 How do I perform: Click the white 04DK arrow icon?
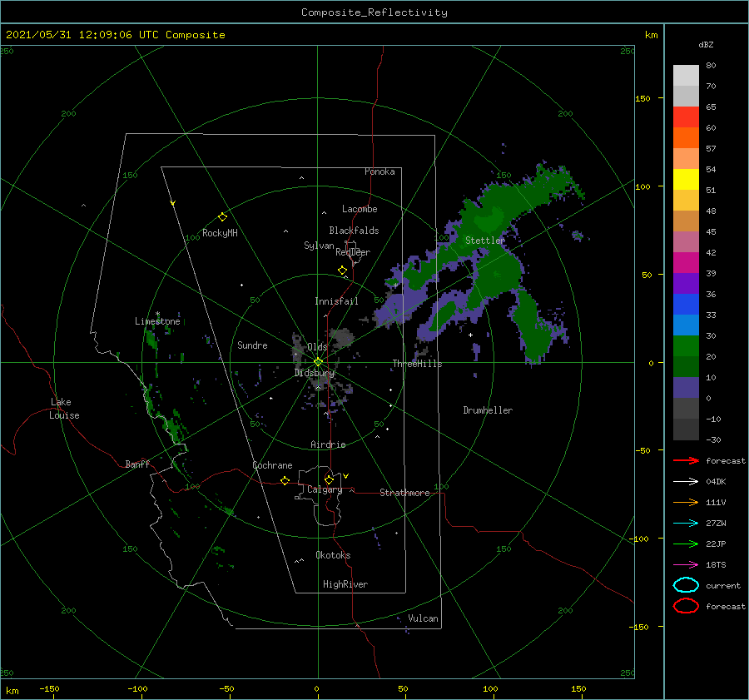click(x=686, y=481)
